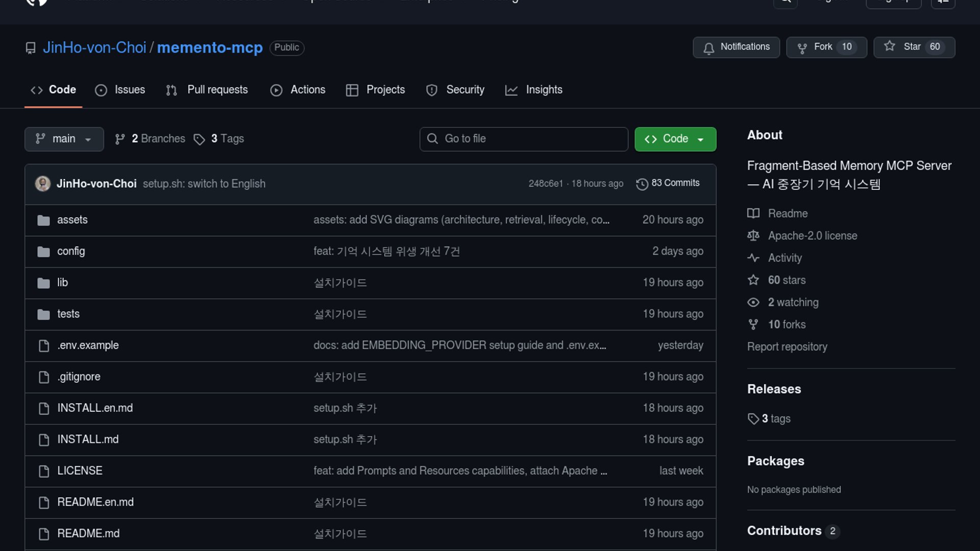This screenshot has width=980, height=551.
Task: Open the Activity link in About
Action: pos(785,258)
